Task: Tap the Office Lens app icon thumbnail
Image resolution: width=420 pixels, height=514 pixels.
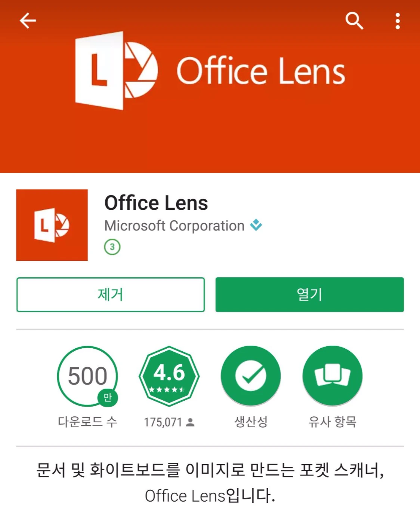Action: coord(52,225)
